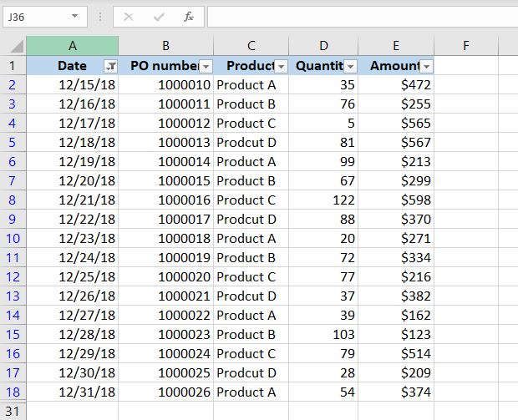Viewport: 518px width, 420px height.
Task: Click the cell with date 12/25/18
Action: coord(73,276)
